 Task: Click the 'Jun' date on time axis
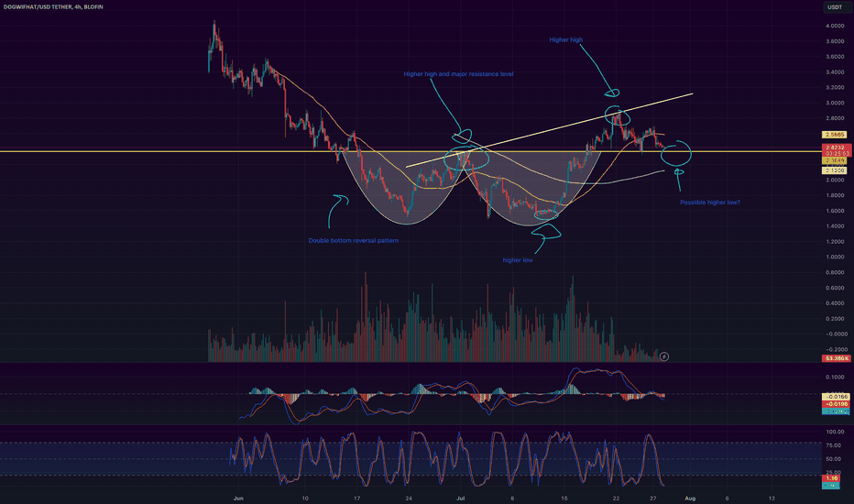point(238,498)
